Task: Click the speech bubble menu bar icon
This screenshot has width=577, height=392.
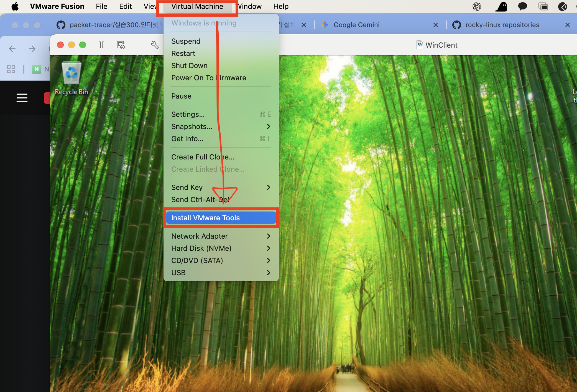Action: tap(522, 6)
